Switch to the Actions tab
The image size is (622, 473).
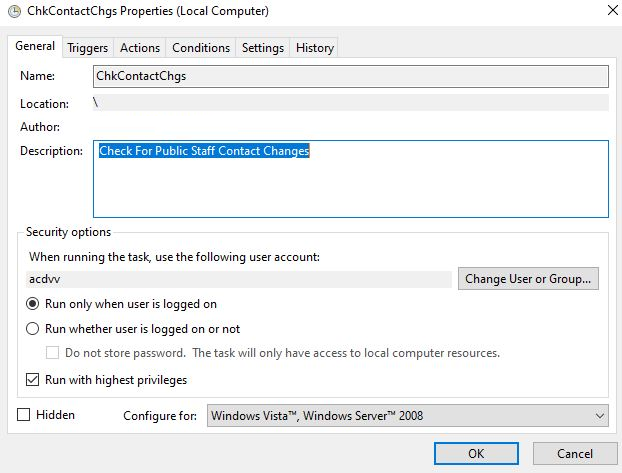tap(140, 48)
